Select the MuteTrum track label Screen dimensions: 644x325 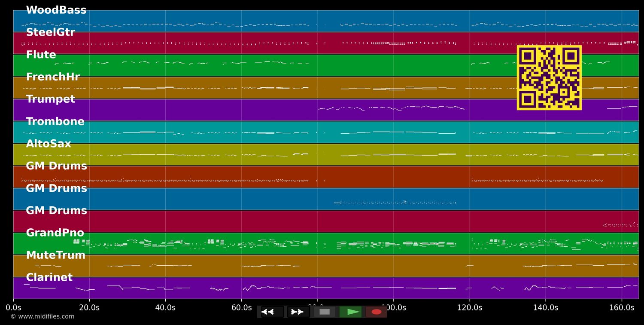pyautogui.click(x=55, y=255)
